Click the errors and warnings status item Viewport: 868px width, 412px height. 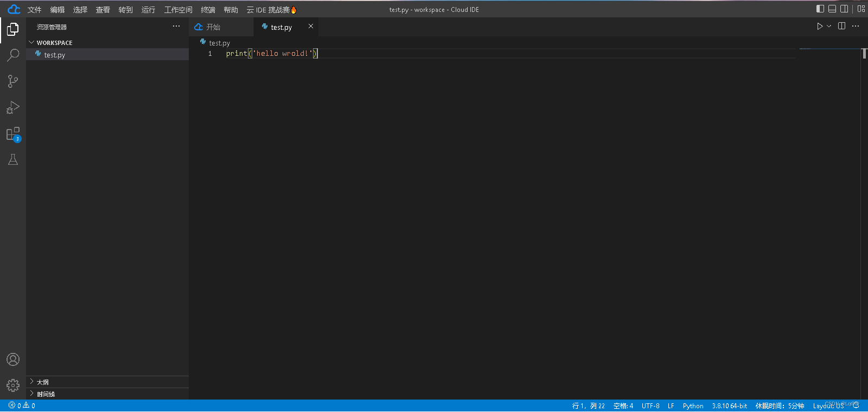22,405
